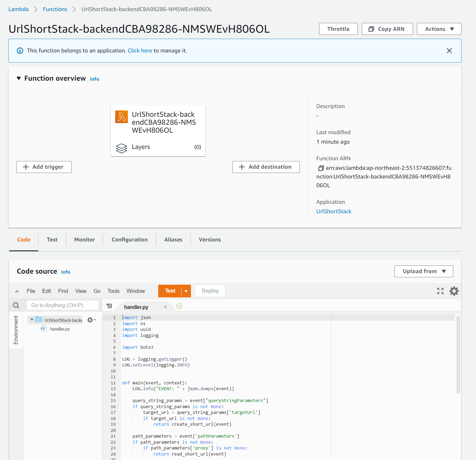Click the Lambda function icon in overview card
This screenshot has height=460, width=476.
[122, 117]
